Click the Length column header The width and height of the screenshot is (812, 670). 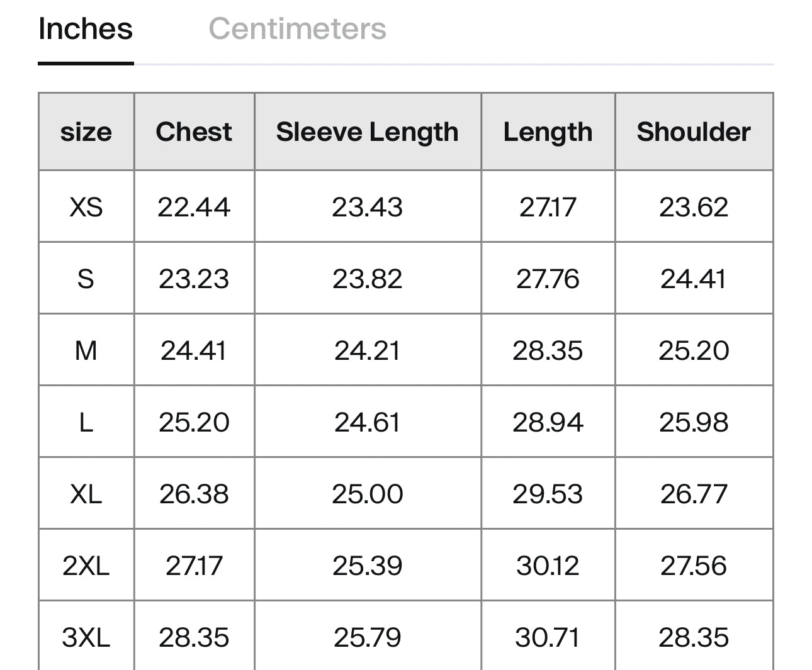pyautogui.click(x=548, y=132)
